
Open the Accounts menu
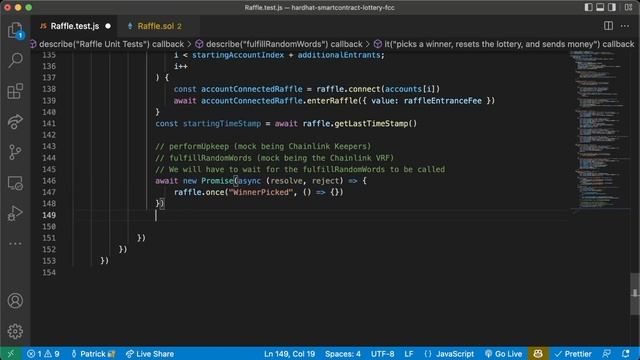[x=15, y=301]
